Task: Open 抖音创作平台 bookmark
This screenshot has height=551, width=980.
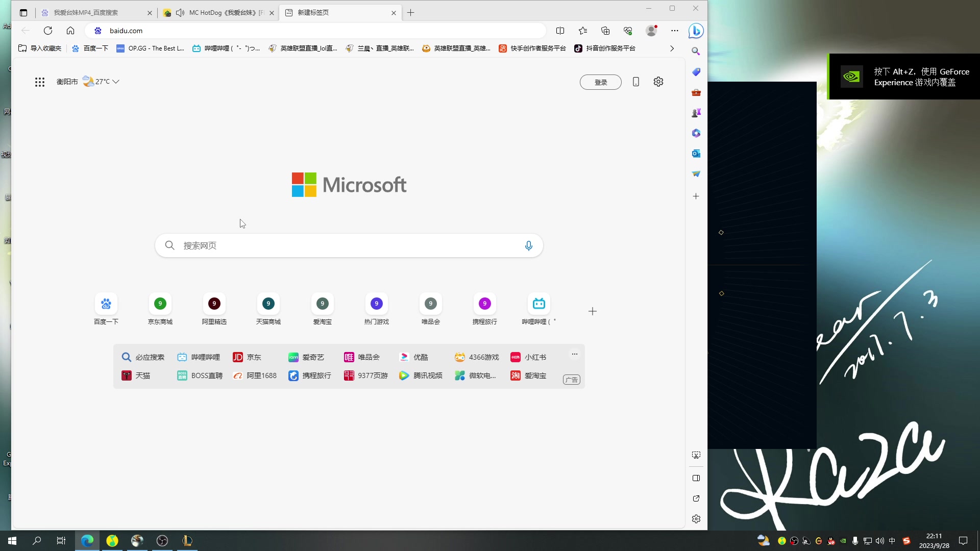Action: (605, 48)
